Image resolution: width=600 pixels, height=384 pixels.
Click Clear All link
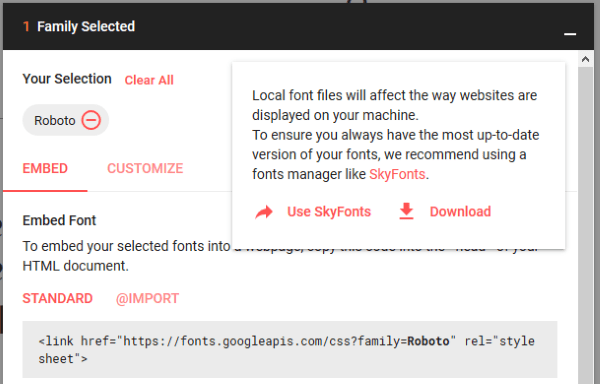[x=149, y=80]
